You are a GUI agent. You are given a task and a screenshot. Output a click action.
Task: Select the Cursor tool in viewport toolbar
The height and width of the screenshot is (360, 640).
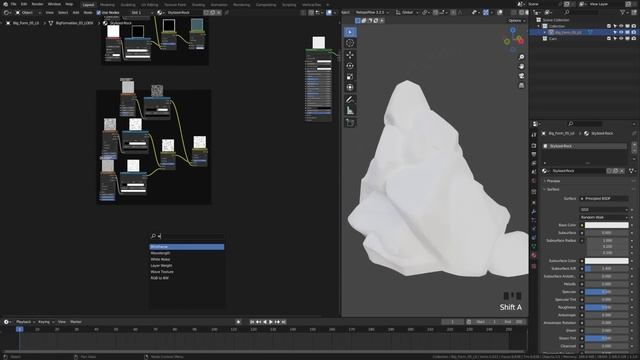click(350, 43)
